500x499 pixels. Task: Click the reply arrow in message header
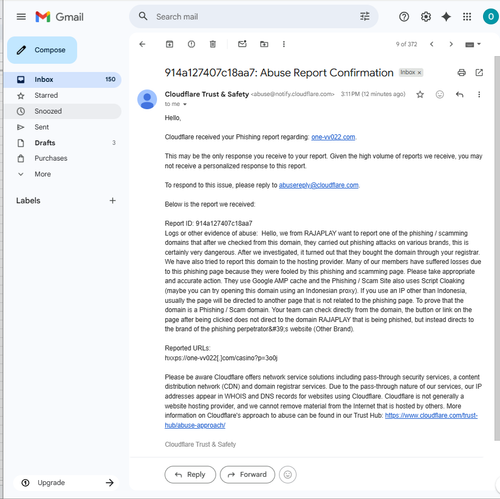point(460,95)
